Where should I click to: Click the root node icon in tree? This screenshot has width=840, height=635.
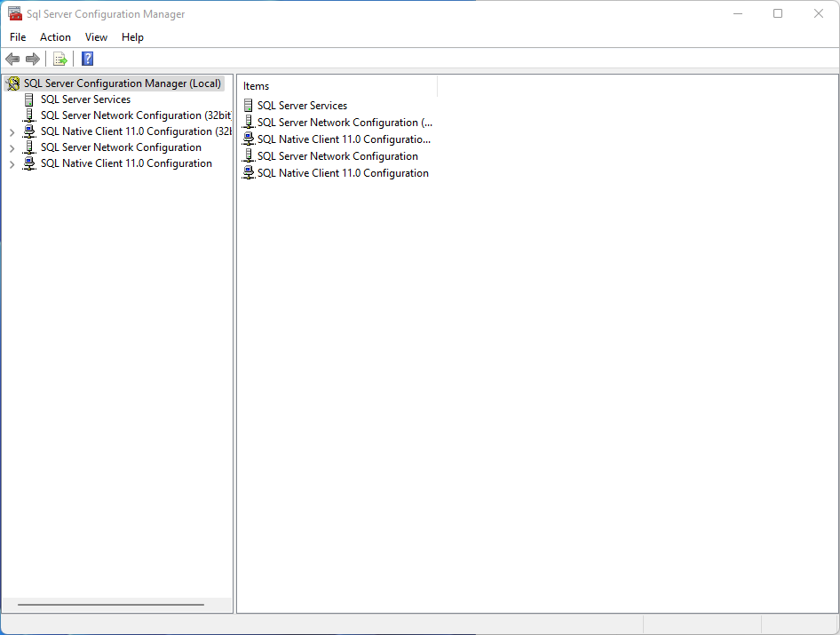tap(13, 83)
